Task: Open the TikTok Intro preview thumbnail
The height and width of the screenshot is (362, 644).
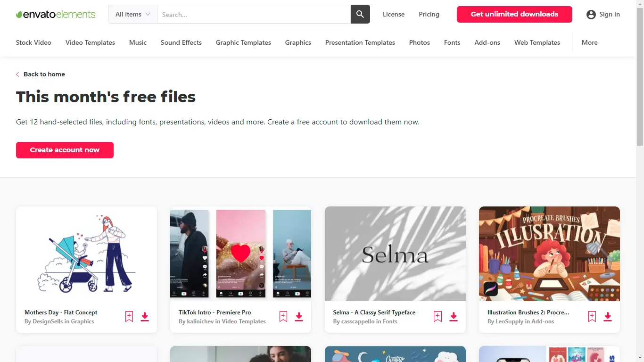Action: pos(240,254)
